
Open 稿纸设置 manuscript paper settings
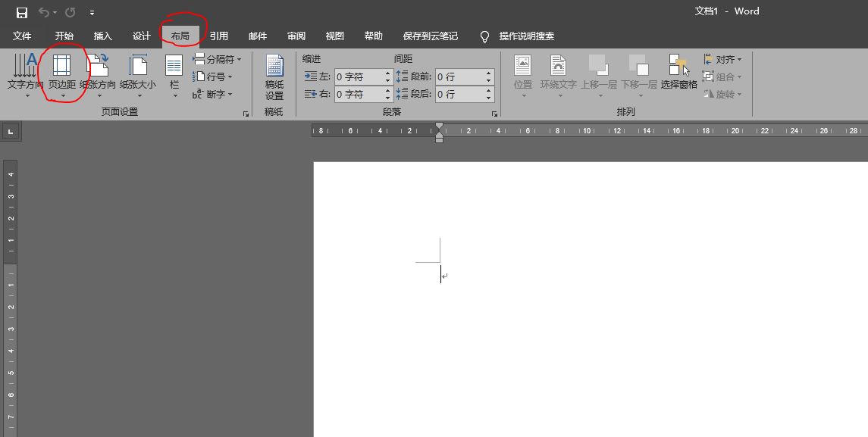click(274, 77)
